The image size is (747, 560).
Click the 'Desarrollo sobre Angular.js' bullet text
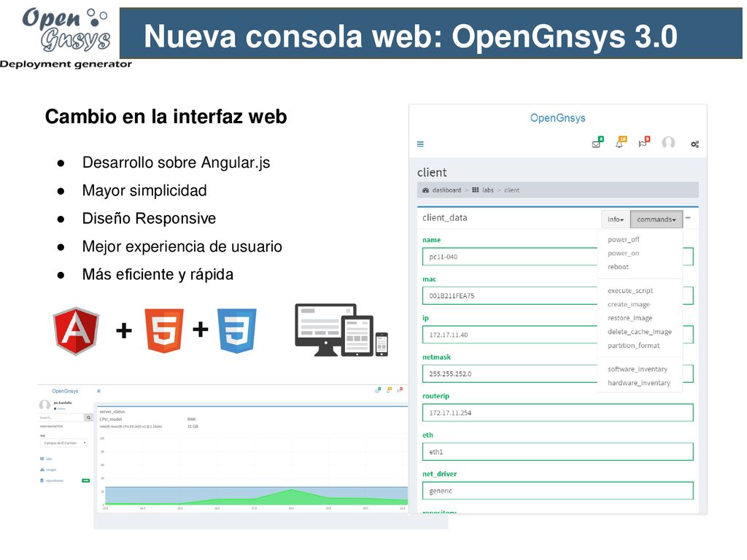tap(176, 163)
